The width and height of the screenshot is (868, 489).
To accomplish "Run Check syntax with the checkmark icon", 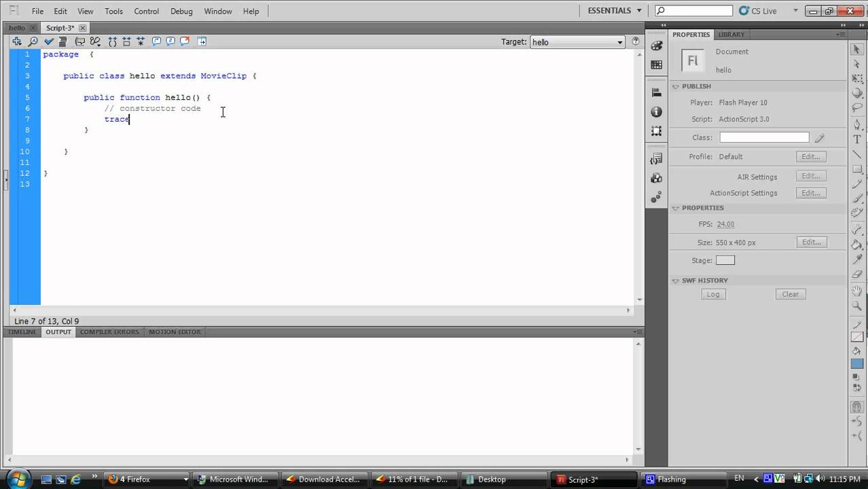I will coord(49,41).
